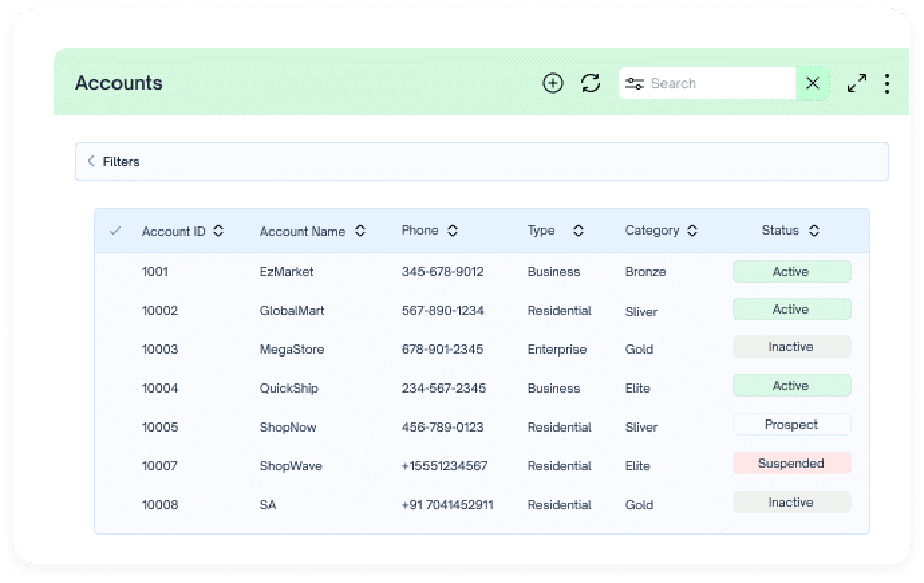Click the ShopWave account name
The height and width of the screenshot is (583, 924).
click(x=291, y=466)
